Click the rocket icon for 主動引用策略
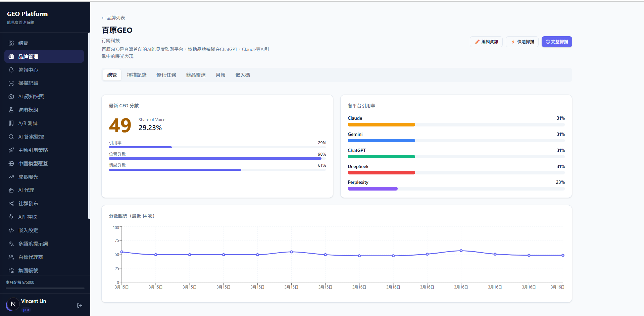This screenshot has width=644, height=316. 11,150
